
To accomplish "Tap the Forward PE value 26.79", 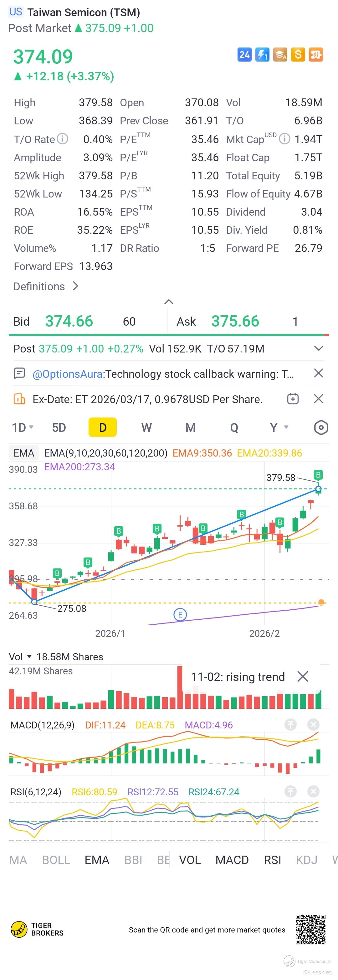I will pyautogui.click(x=308, y=248).
